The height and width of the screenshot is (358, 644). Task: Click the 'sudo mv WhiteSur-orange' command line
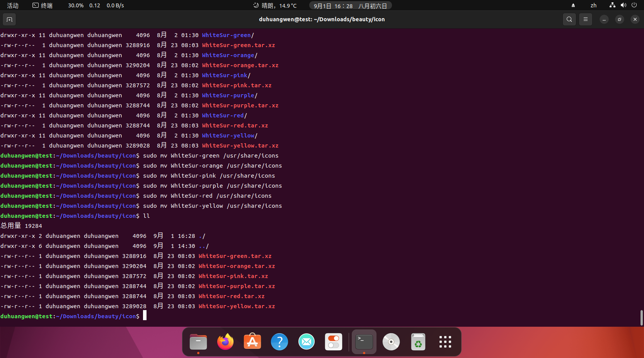click(x=213, y=166)
